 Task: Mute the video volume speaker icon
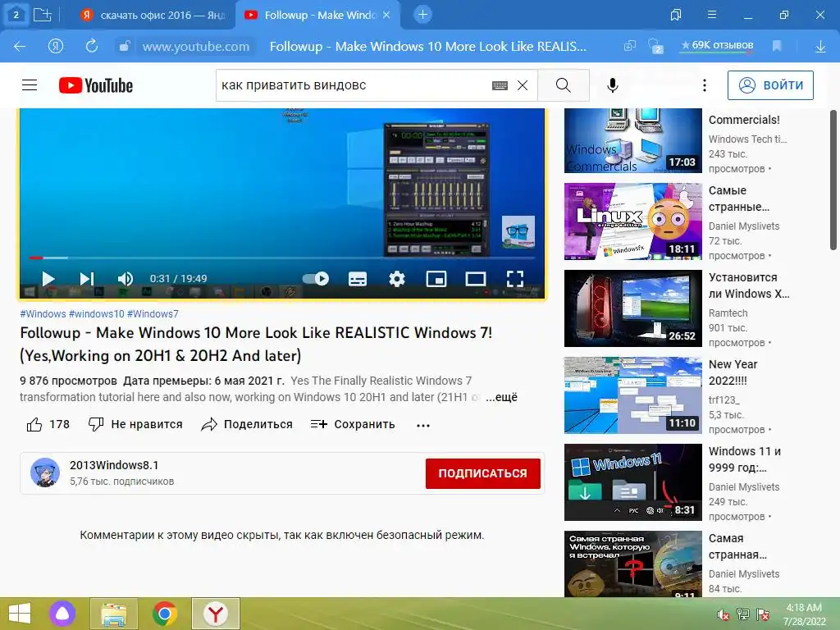click(126, 279)
